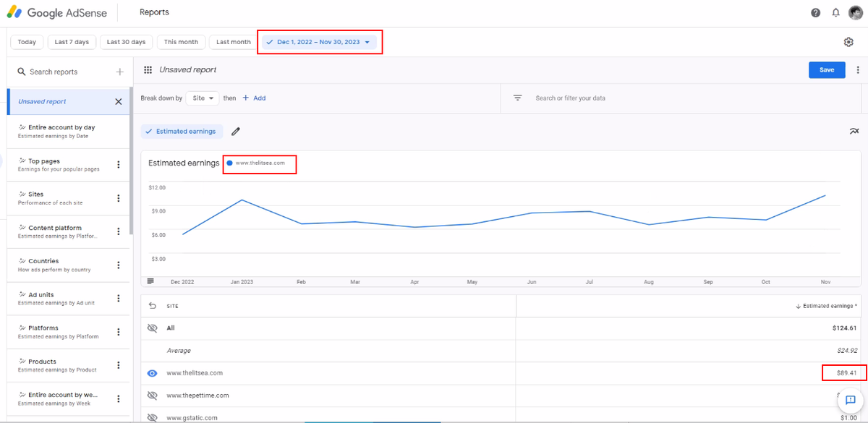This screenshot has height=423, width=868.
Task: Click the Reports page title
Action: pos(154,12)
